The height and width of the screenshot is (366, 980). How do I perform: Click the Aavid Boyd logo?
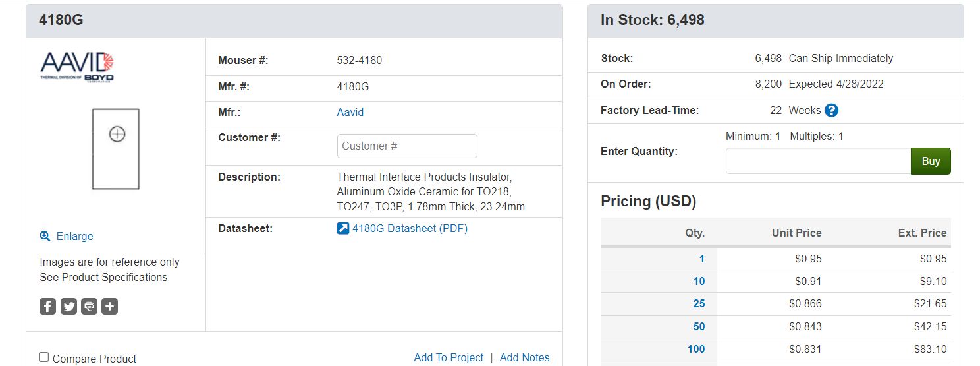pos(78,68)
